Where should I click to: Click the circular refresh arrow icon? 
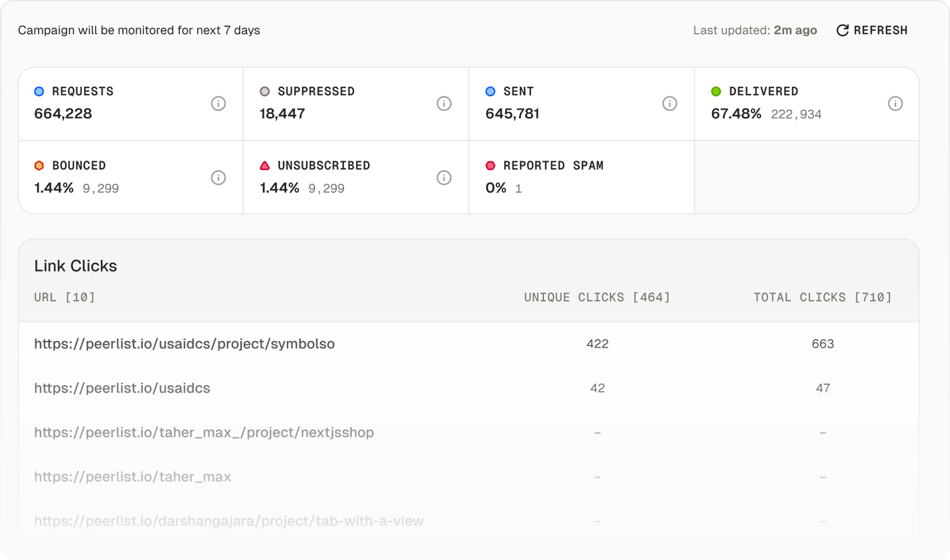click(x=842, y=30)
